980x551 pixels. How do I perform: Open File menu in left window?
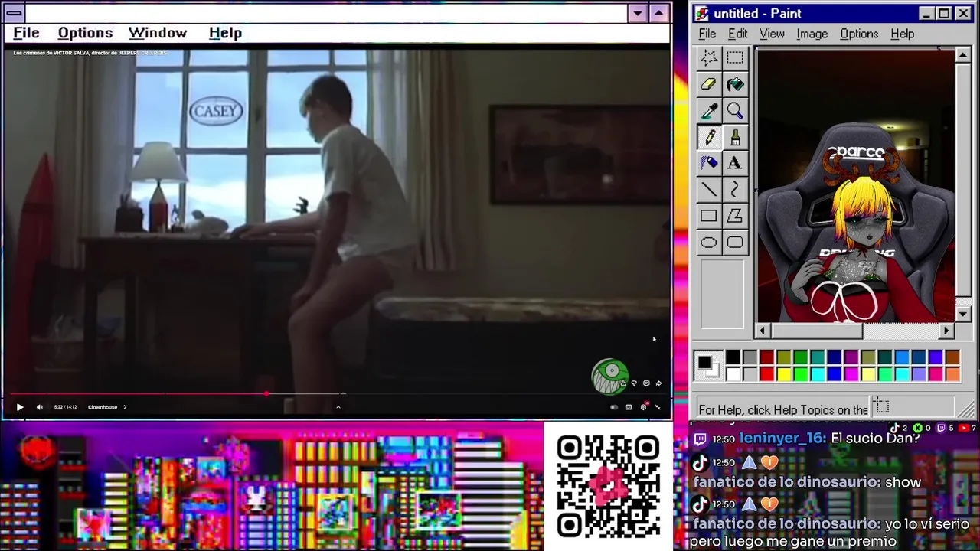[26, 33]
